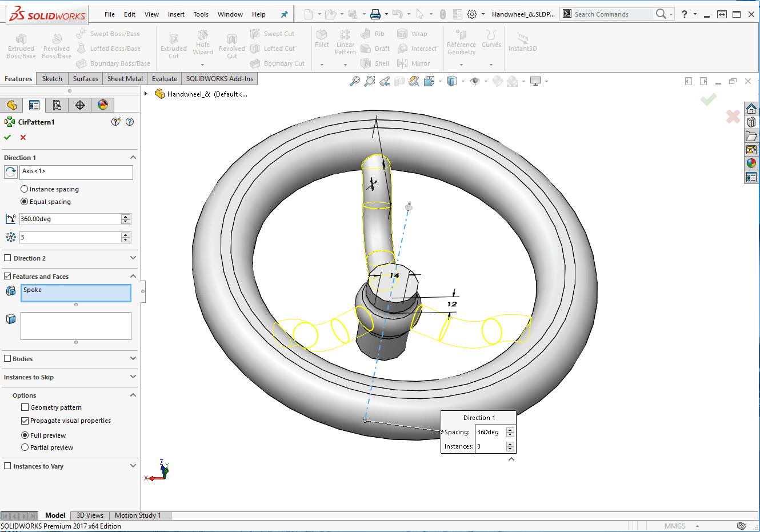Uncheck Propagate visual properties

pyautogui.click(x=25, y=421)
